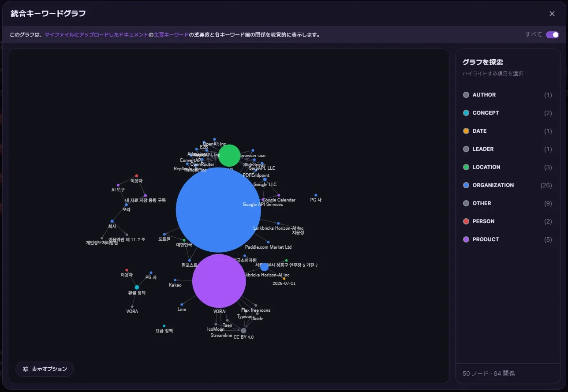This screenshot has width=568, height=392.
Task: Click the orange DATE color dot
Action: [466, 131]
